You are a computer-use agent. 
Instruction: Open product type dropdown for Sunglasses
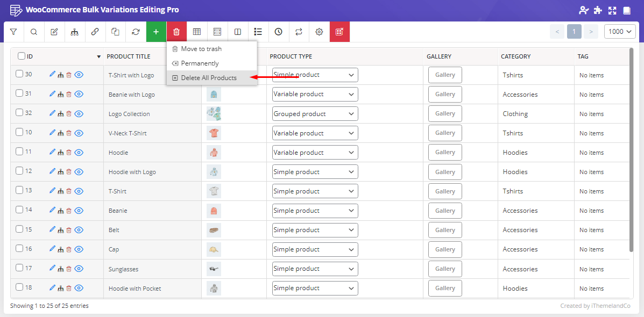pos(315,269)
